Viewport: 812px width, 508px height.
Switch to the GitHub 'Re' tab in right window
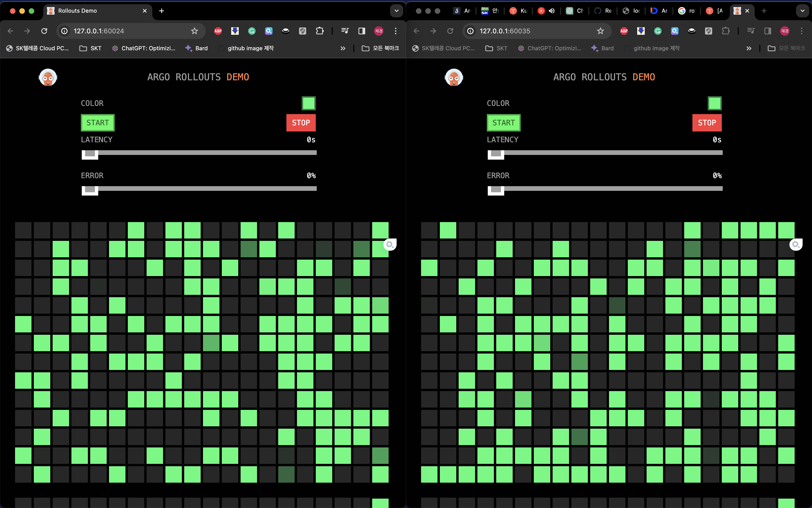(603, 11)
